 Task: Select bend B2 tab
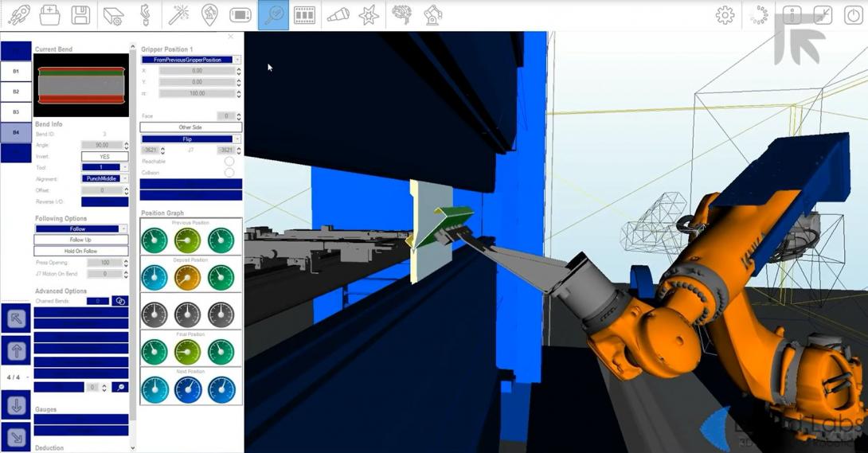16,92
